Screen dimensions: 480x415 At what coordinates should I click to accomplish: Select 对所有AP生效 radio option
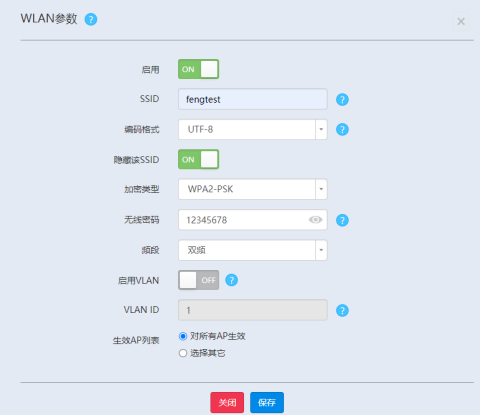(183, 336)
